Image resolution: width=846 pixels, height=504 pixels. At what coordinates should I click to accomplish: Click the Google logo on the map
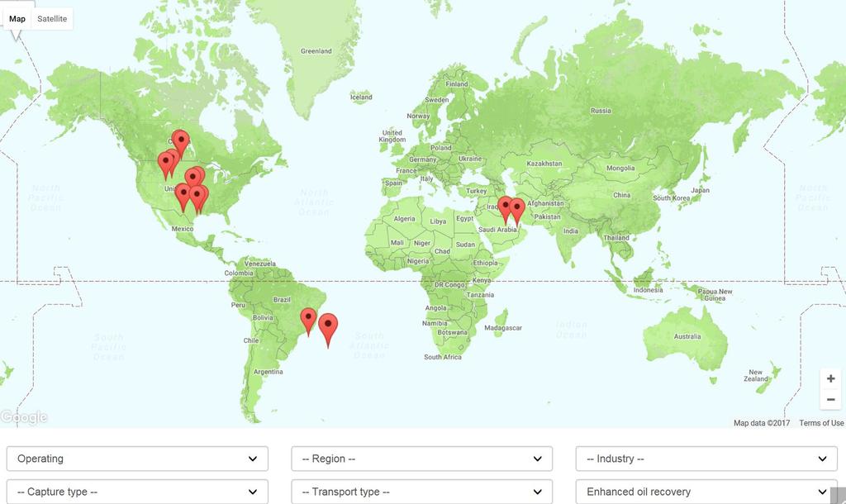coord(24,417)
